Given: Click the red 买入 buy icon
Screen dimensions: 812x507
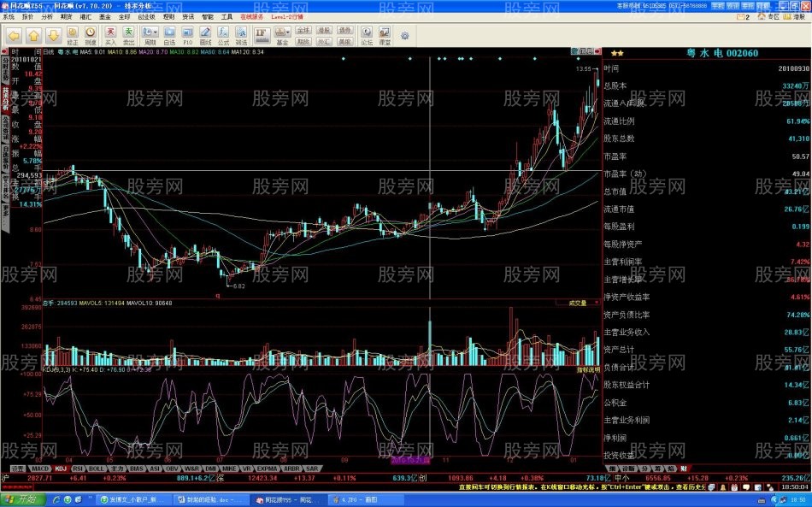Looking at the screenshot, I should 110,36.
